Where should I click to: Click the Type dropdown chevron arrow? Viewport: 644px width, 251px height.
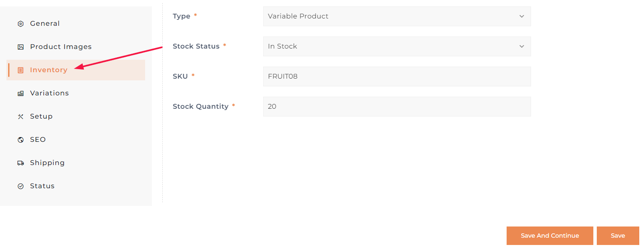522,16
